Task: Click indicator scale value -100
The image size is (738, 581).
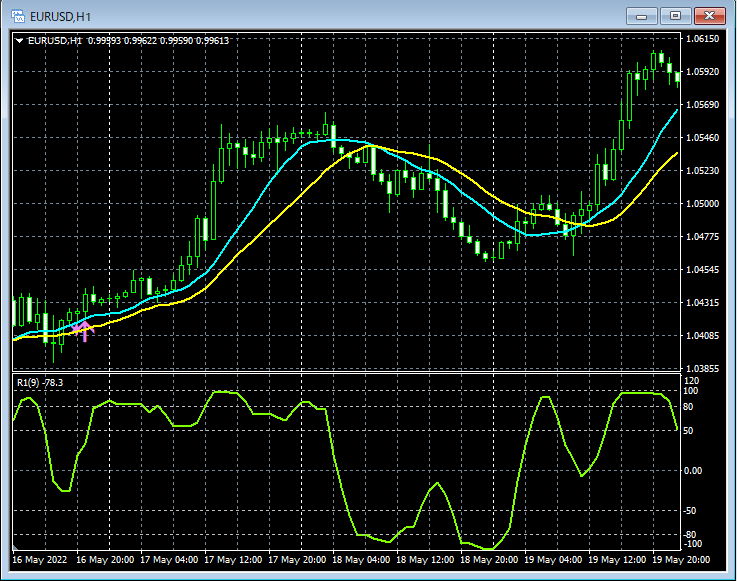Action: pos(691,544)
